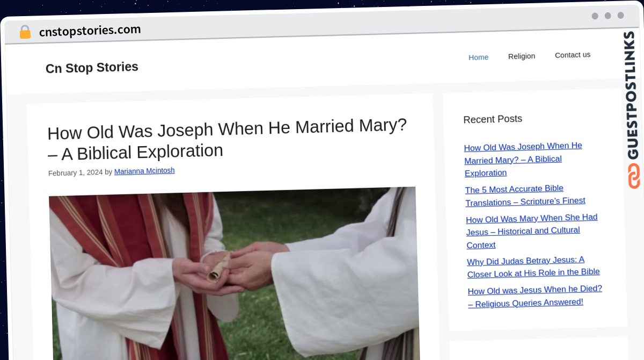Click the cnstopstories.com address text
The height and width of the screenshot is (360, 644).
click(x=90, y=31)
